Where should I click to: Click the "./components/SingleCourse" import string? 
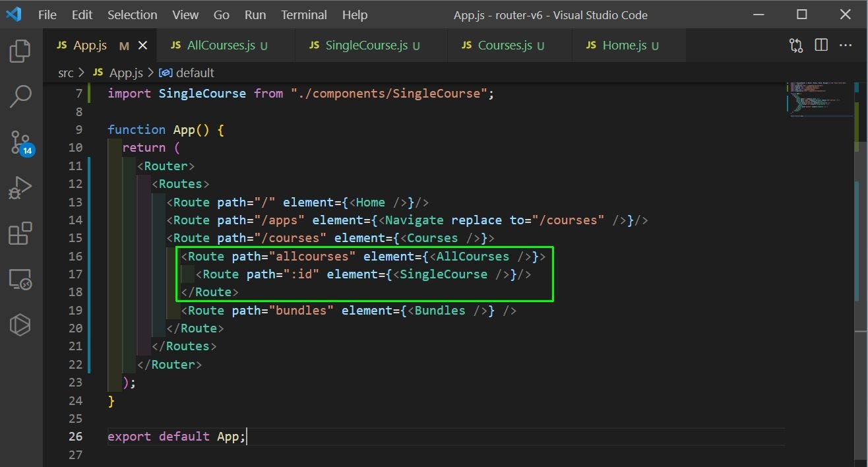point(389,93)
